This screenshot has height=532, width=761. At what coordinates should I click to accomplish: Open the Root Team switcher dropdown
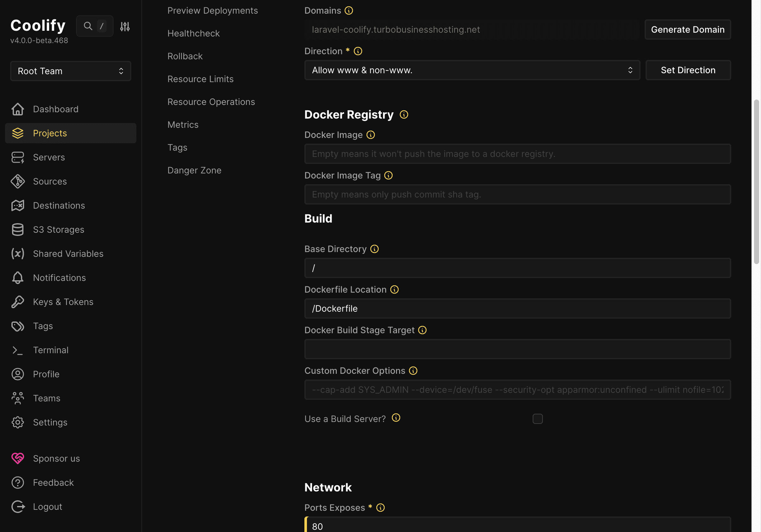click(x=71, y=71)
